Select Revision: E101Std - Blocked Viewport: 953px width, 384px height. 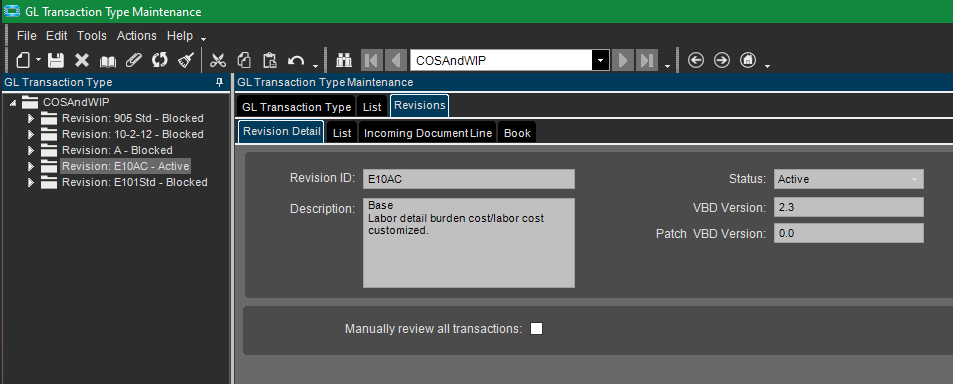(x=135, y=182)
